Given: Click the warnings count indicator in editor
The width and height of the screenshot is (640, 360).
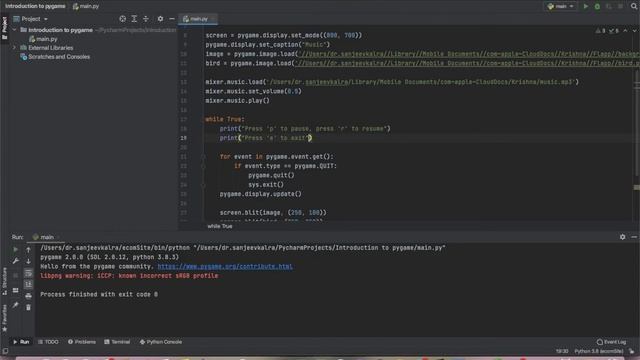Looking at the screenshot, I should tap(600, 31).
